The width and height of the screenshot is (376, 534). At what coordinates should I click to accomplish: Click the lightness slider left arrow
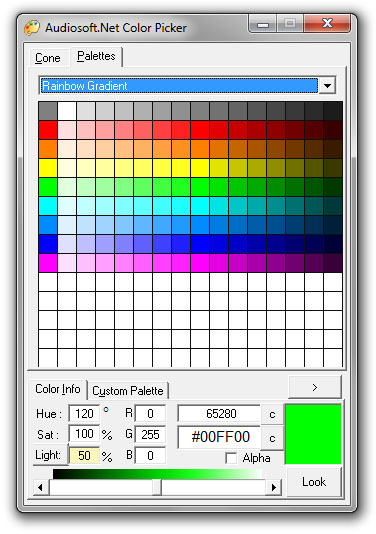41,487
